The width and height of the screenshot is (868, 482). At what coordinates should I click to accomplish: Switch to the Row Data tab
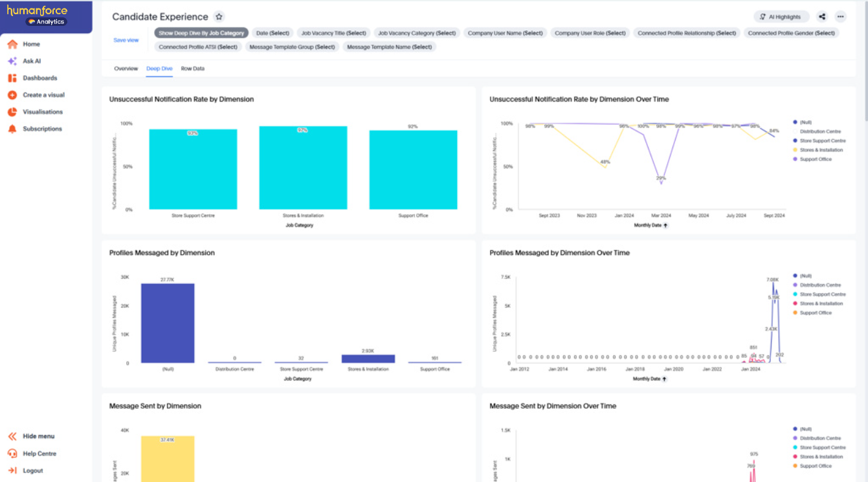pos(192,69)
